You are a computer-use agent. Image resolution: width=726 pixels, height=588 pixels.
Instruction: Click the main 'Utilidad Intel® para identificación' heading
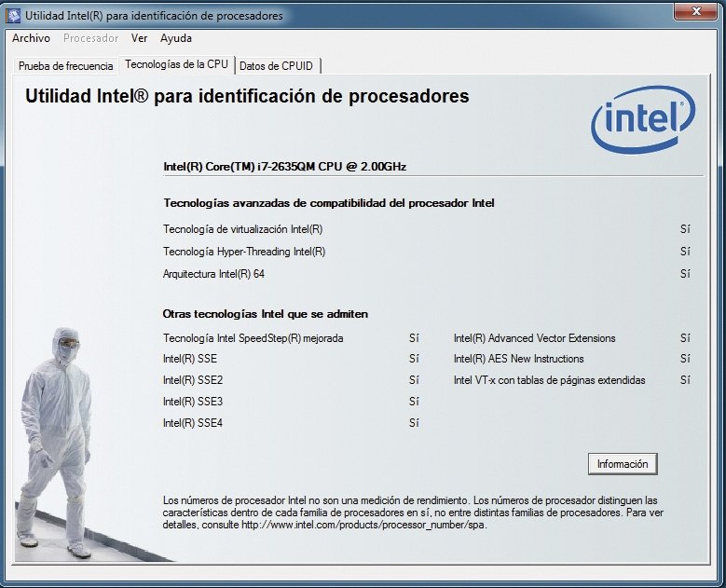(x=247, y=96)
